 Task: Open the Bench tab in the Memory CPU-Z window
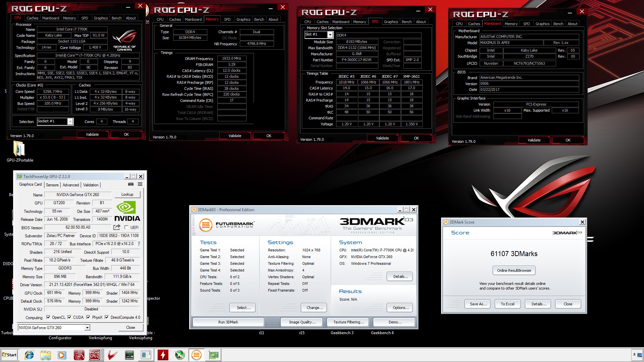click(259, 19)
